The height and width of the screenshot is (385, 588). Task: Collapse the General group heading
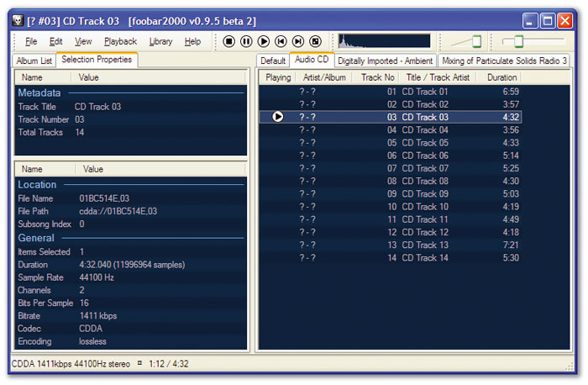(x=36, y=238)
